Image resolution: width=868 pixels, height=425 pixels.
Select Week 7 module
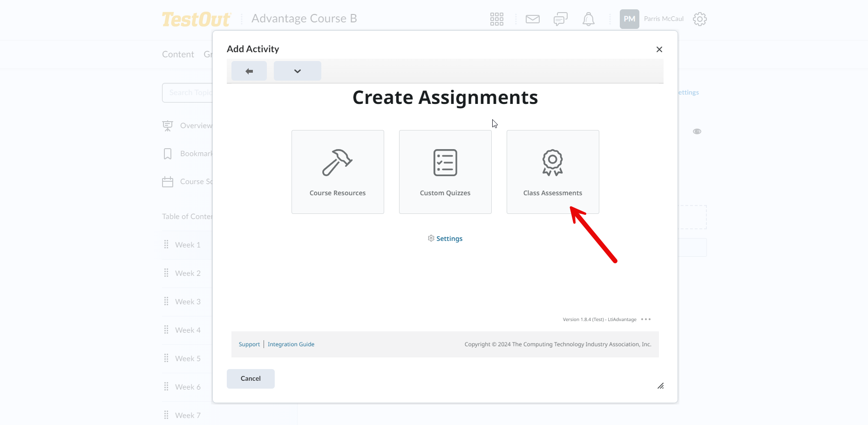point(188,416)
